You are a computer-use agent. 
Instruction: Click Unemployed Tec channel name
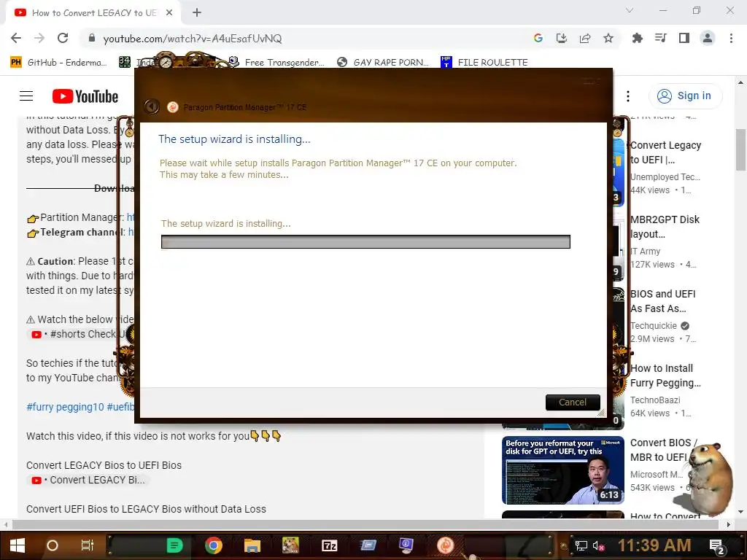(x=665, y=177)
